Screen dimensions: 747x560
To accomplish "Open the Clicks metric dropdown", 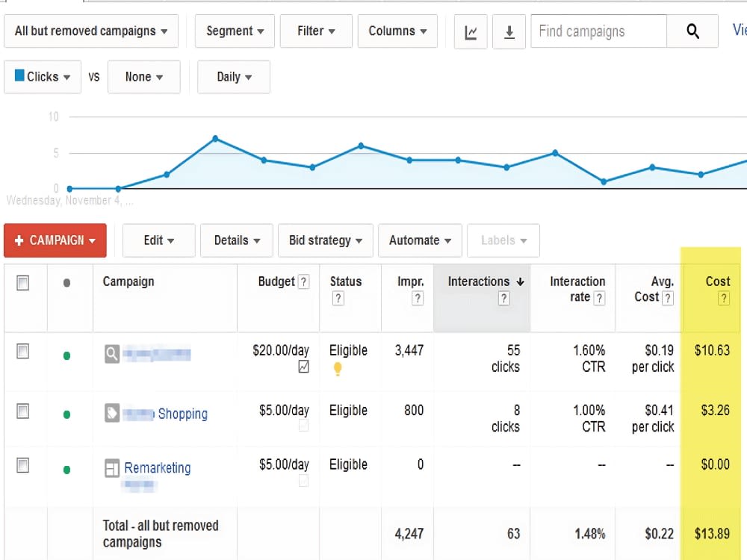I will (43, 77).
